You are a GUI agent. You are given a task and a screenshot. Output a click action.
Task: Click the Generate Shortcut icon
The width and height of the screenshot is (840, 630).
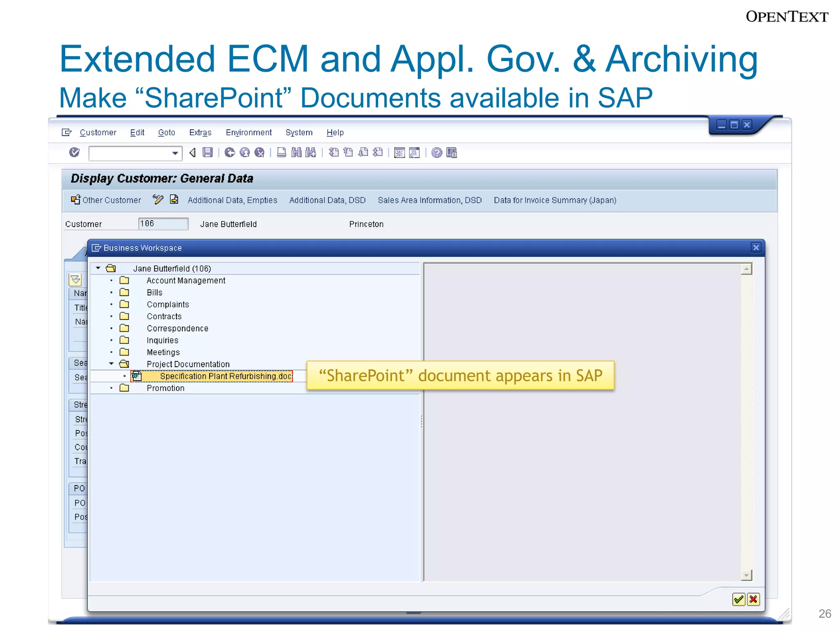pos(414,153)
